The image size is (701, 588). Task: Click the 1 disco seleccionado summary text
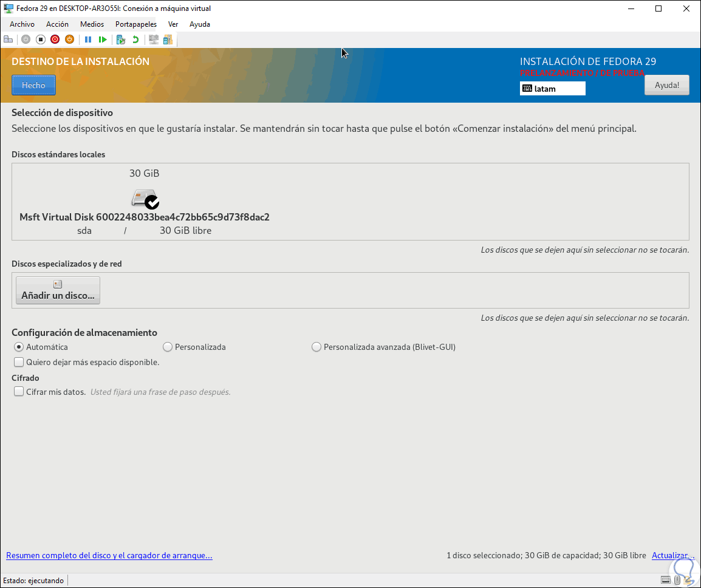[x=546, y=555]
